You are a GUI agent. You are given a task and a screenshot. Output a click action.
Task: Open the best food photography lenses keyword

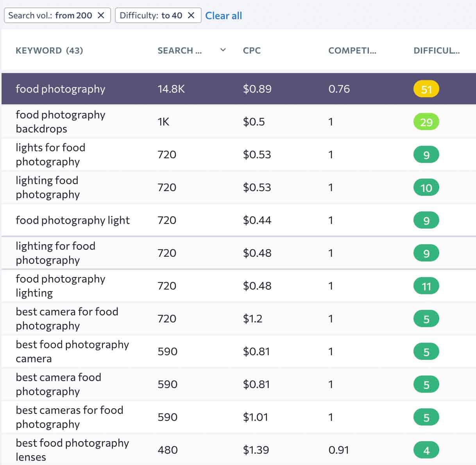(x=72, y=450)
